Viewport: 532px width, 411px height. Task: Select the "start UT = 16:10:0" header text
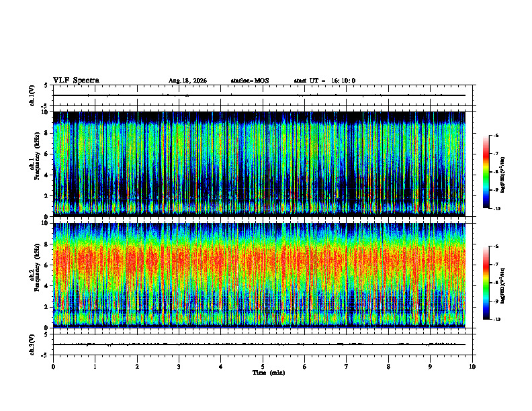[324, 81]
